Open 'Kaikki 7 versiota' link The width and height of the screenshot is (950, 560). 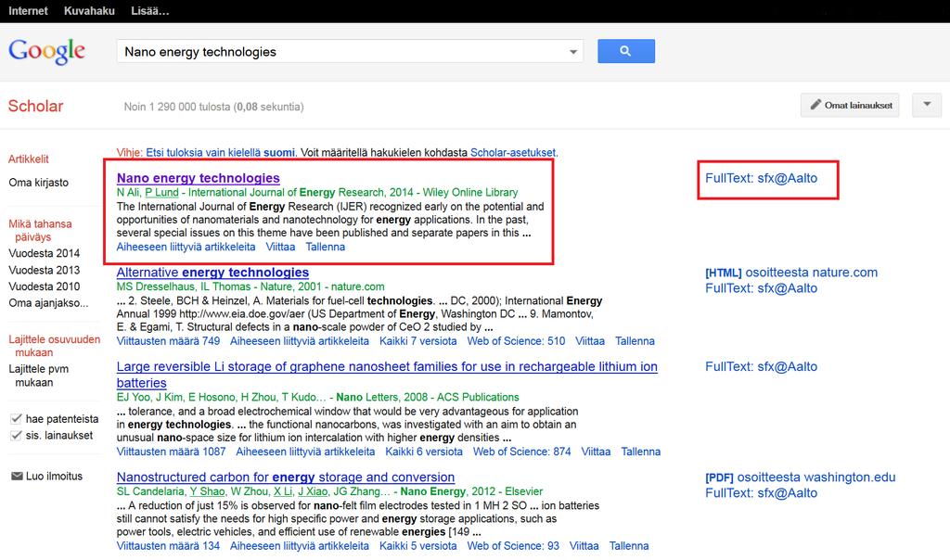click(x=418, y=341)
